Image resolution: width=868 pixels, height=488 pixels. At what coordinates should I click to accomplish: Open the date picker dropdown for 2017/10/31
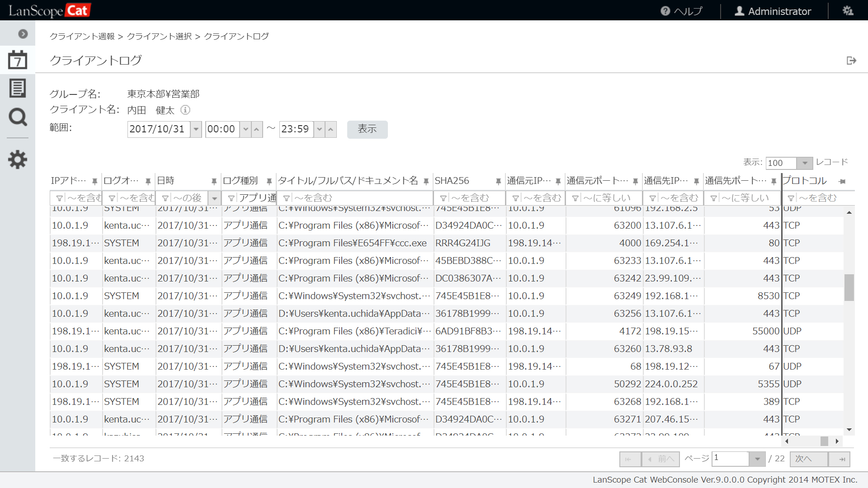click(x=196, y=129)
